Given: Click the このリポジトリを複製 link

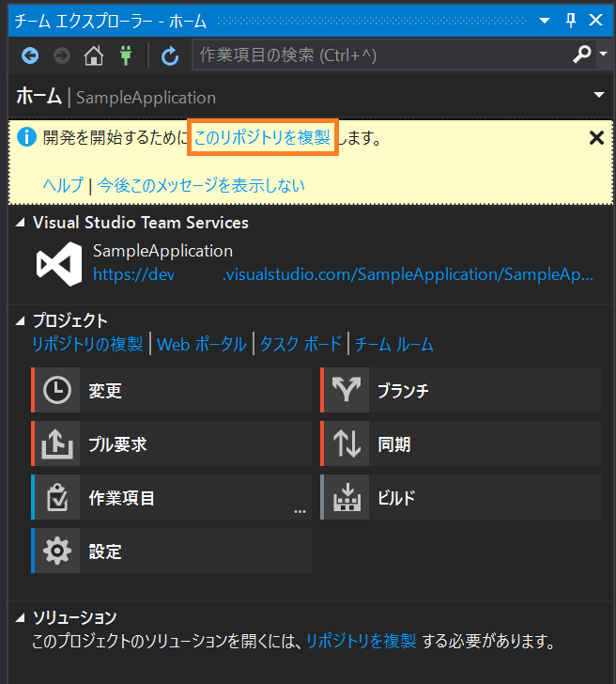Looking at the screenshot, I should 262,137.
